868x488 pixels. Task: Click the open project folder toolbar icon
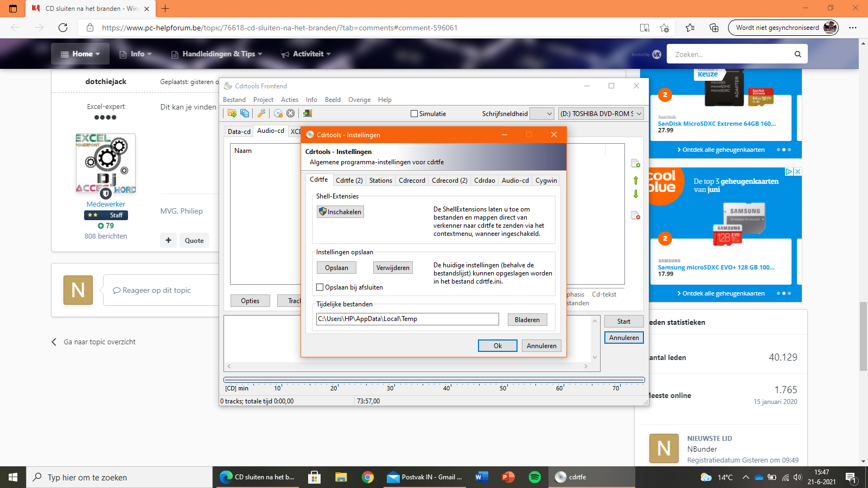tap(232, 113)
